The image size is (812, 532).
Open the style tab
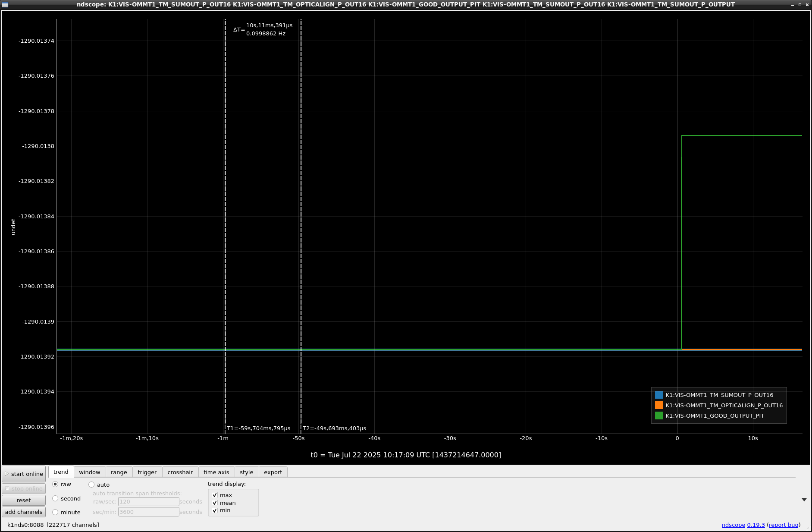coord(246,472)
